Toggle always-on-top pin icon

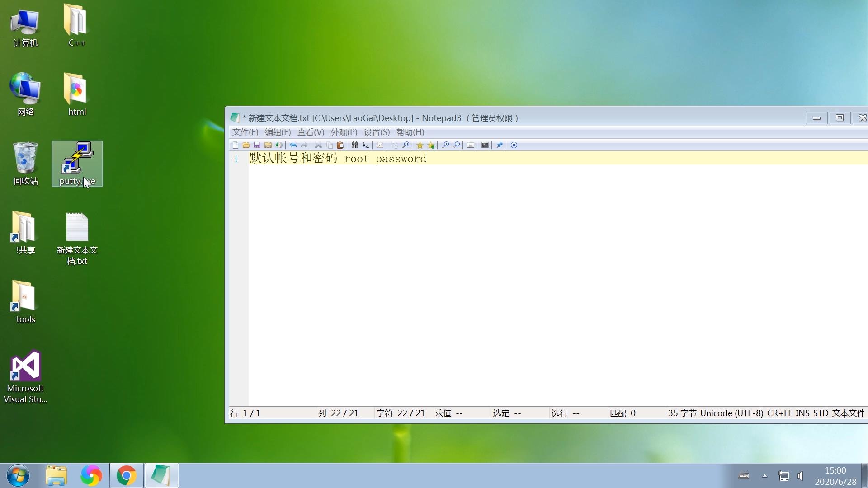pos(499,145)
